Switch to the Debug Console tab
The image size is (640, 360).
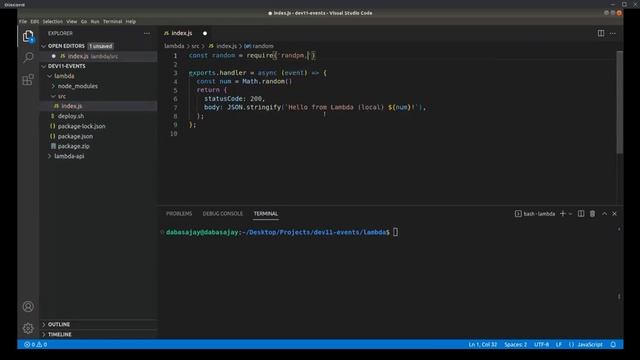[222, 213]
